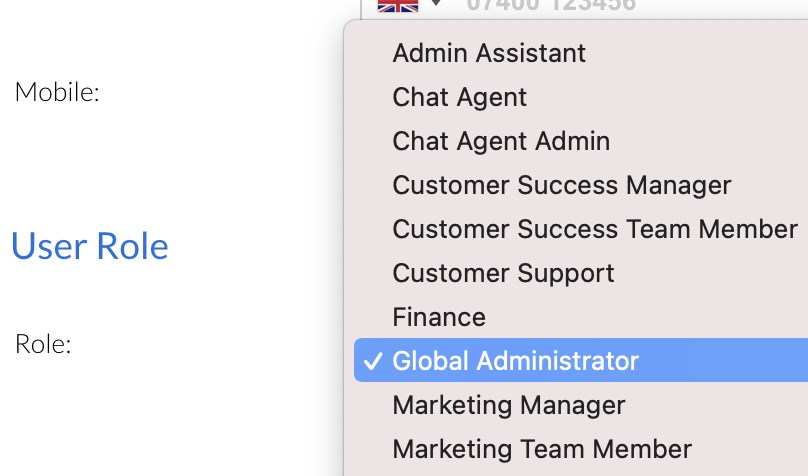Pick the Chat Agent Admin role
Screen dimensions: 808x476
[501, 141]
